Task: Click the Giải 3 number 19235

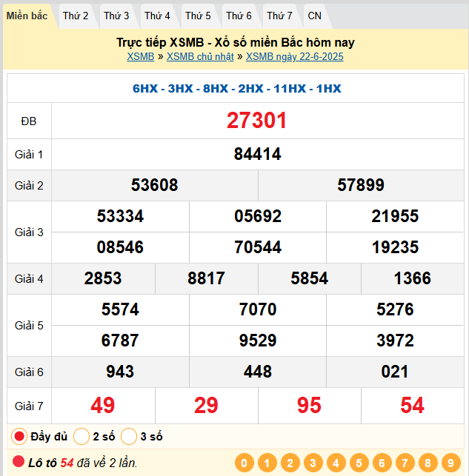Action: coord(395,247)
